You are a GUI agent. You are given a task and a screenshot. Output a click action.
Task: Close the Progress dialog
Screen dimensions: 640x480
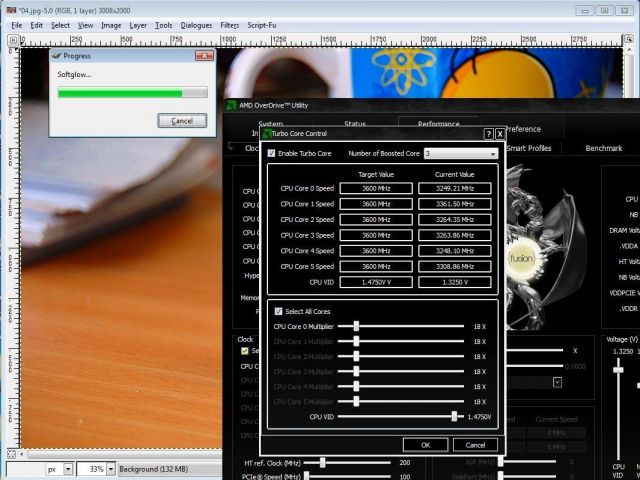tap(204, 56)
